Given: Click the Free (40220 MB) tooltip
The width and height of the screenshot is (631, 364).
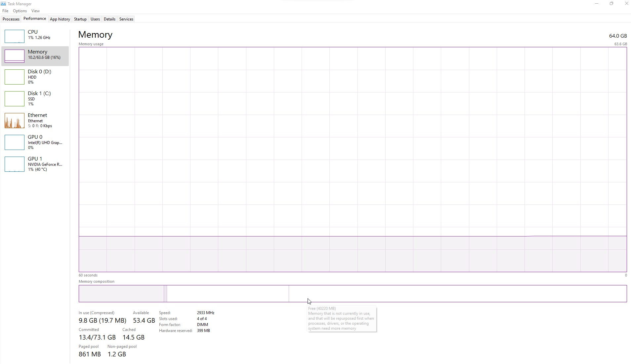Looking at the screenshot, I should click(342, 318).
